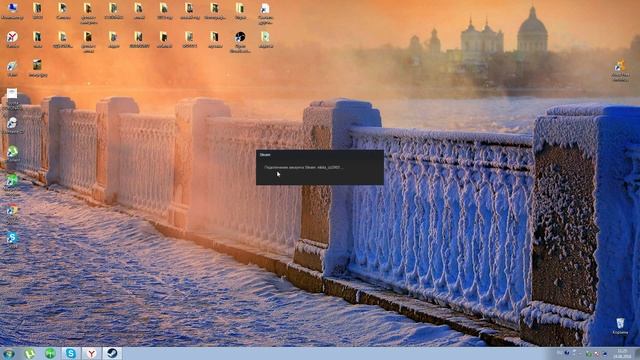Image resolution: width=640 pixels, height=360 pixels.
Task: Select the Skype shortcut on the desktop
Action: point(12,240)
